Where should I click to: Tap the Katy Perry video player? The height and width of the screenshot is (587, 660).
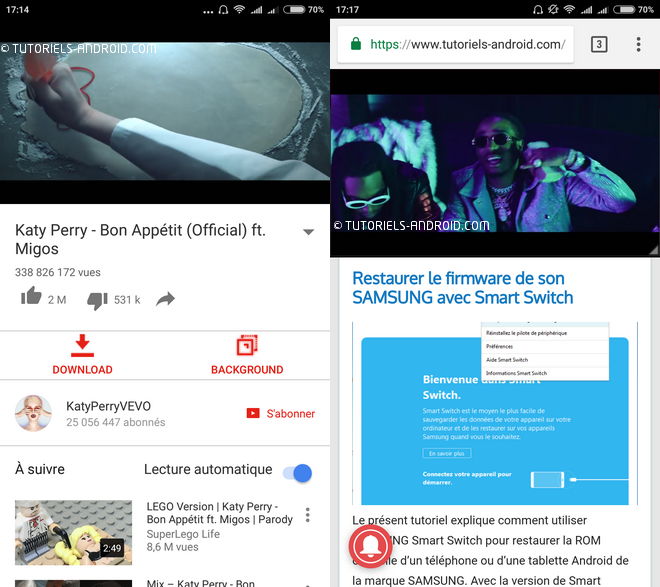click(x=165, y=111)
